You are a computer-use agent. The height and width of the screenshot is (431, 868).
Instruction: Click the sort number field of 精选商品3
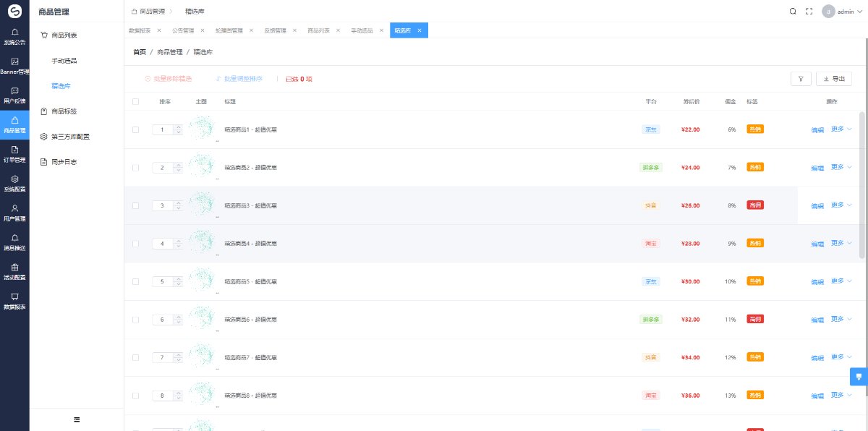162,206
